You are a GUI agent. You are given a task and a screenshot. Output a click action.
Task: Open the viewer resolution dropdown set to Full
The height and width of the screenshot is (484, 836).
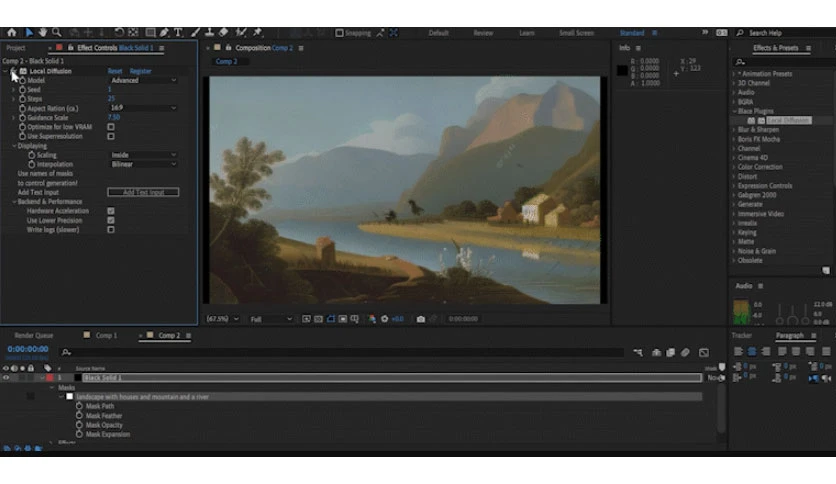pyautogui.click(x=271, y=319)
